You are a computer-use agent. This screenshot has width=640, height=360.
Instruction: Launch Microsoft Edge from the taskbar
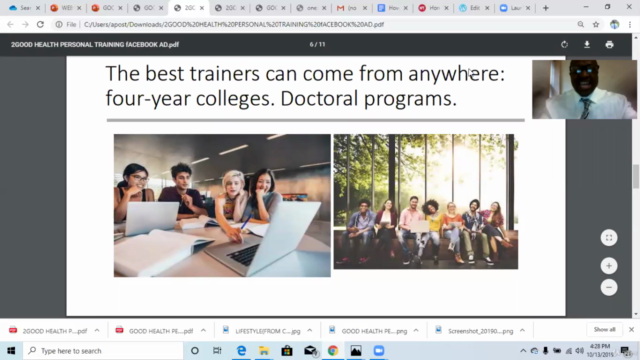tap(241, 351)
